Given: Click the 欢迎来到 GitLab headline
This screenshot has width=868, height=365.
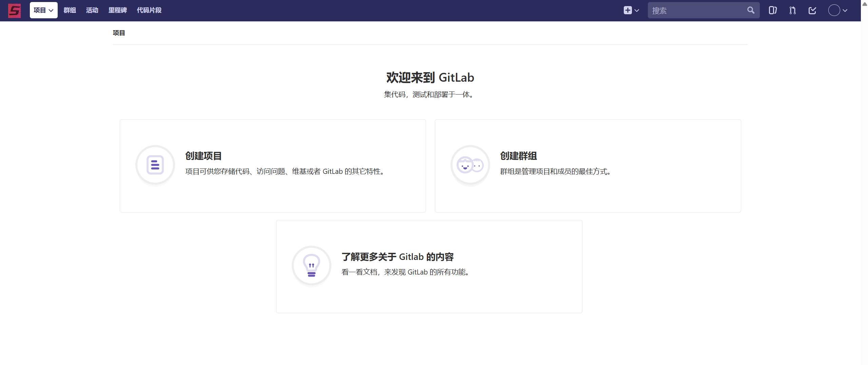Looking at the screenshot, I should [x=430, y=78].
